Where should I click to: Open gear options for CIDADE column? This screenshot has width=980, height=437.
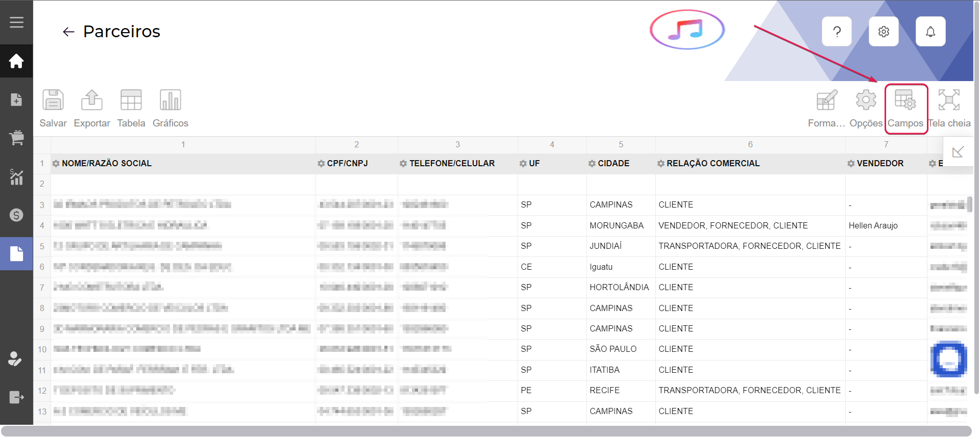coord(592,164)
